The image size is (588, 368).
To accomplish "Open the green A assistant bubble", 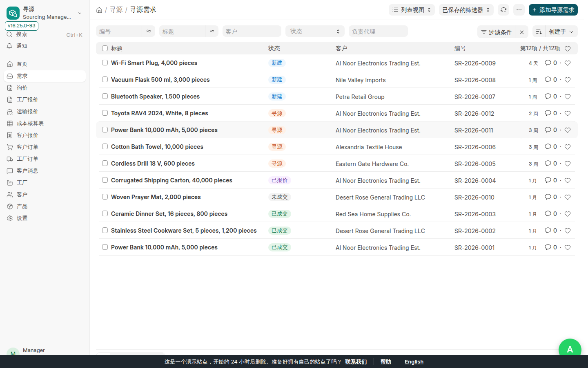I will pyautogui.click(x=570, y=349).
